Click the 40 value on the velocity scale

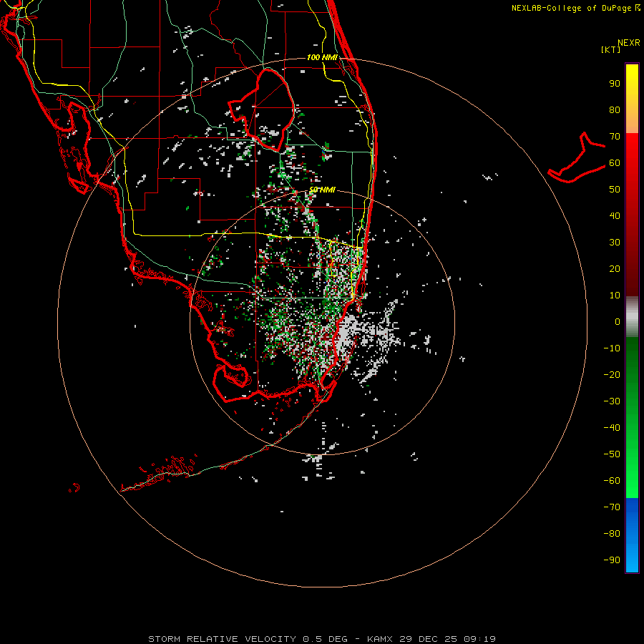[x=615, y=215]
